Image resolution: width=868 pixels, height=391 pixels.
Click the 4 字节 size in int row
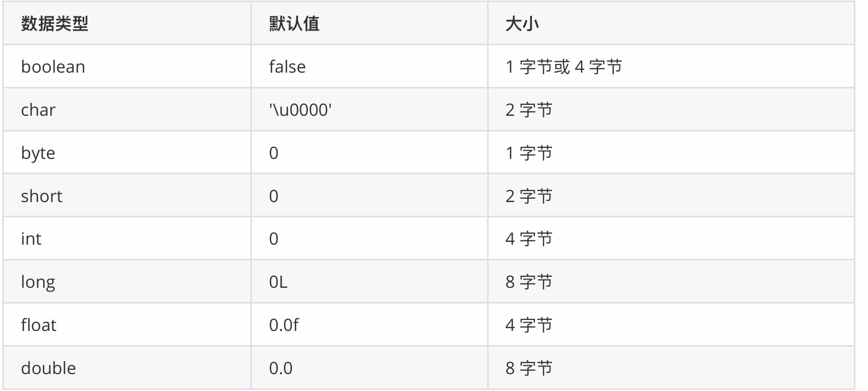tap(529, 239)
